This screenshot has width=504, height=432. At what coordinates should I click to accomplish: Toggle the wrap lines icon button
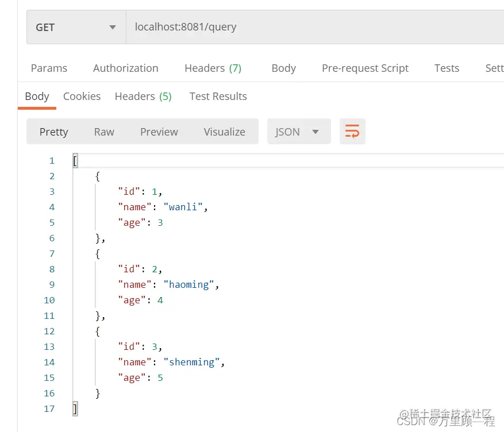[352, 132]
